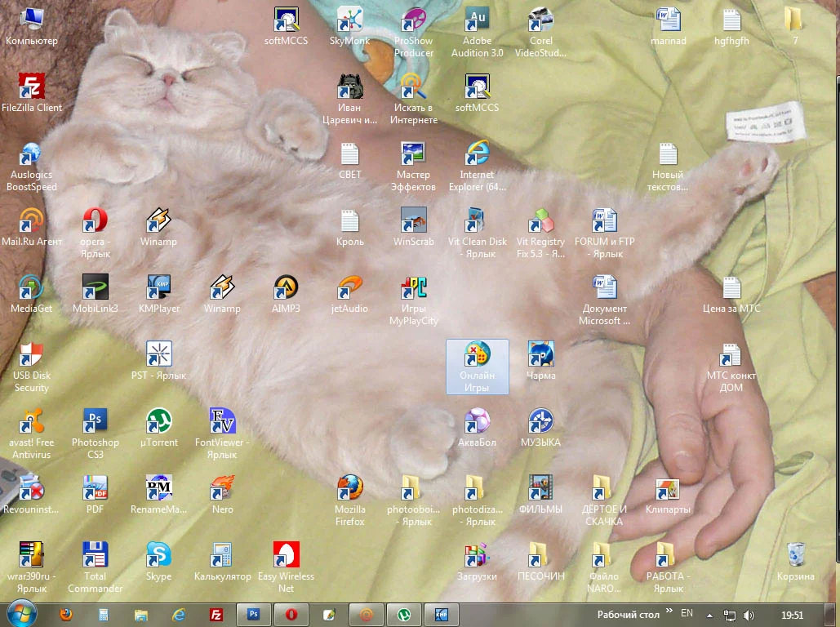Open the µTorrent desktop shortcut
The width and height of the screenshot is (840, 627).
coord(158,428)
